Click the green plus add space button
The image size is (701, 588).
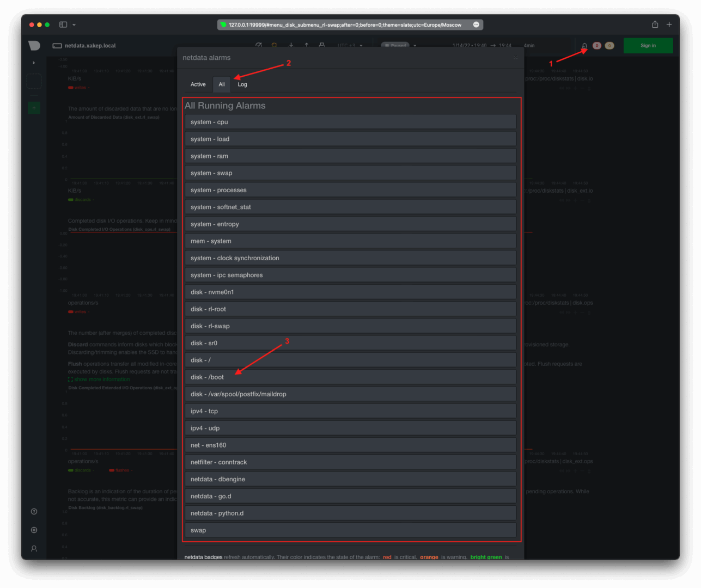[34, 108]
